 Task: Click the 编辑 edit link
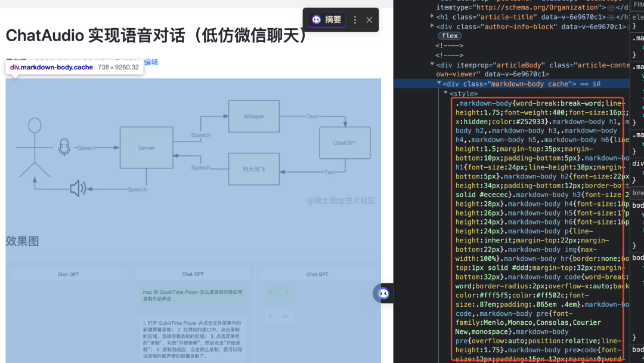(x=150, y=62)
